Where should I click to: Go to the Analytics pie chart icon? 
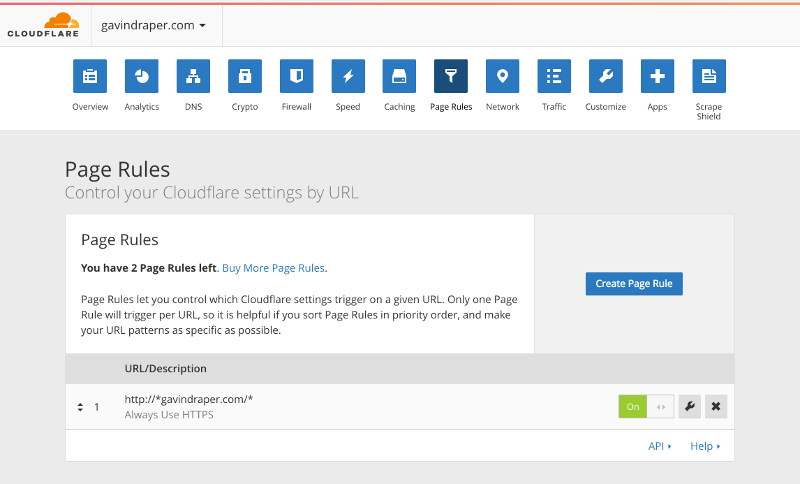pyautogui.click(x=141, y=76)
